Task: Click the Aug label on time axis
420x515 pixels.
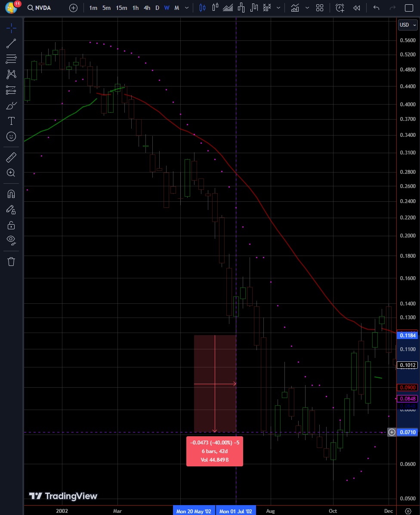Action: pos(270,511)
